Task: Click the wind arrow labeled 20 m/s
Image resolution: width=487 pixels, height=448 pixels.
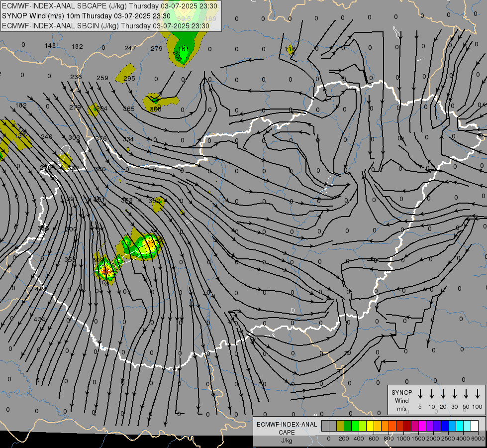Action: tap(443, 394)
